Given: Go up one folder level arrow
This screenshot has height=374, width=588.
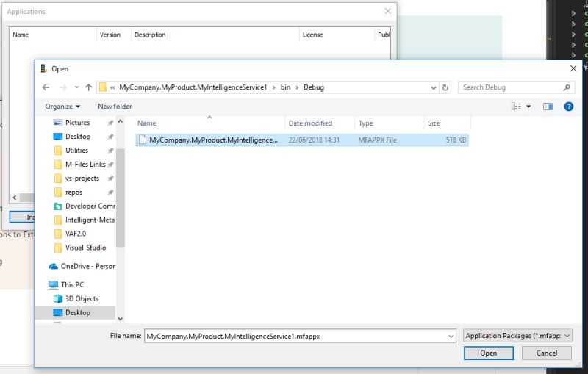Looking at the screenshot, I should click(88, 87).
